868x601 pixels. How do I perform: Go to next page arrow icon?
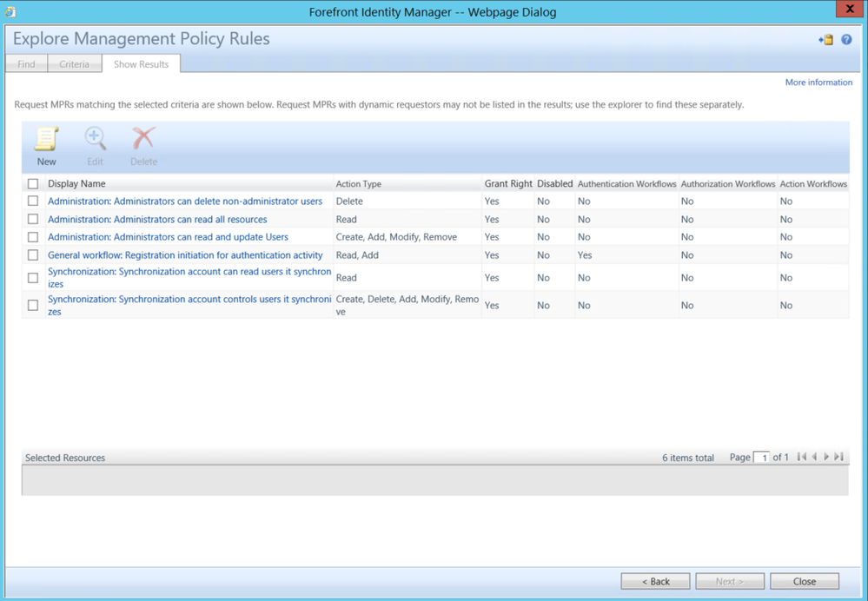click(826, 457)
